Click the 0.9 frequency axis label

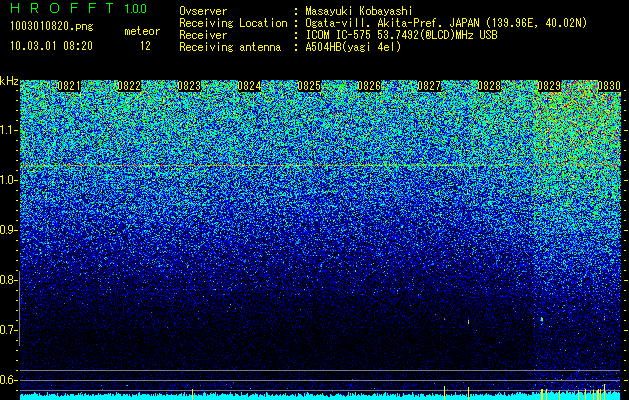pyautogui.click(x=8, y=230)
